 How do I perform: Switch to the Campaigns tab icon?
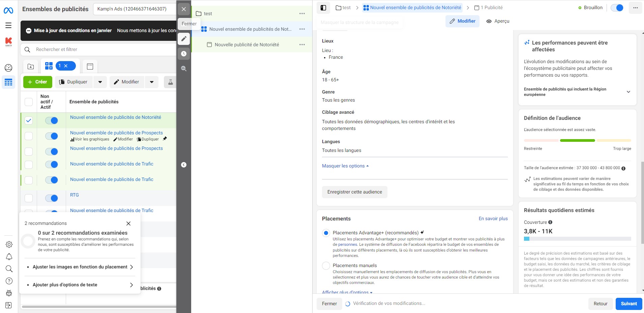[x=31, y=67]
